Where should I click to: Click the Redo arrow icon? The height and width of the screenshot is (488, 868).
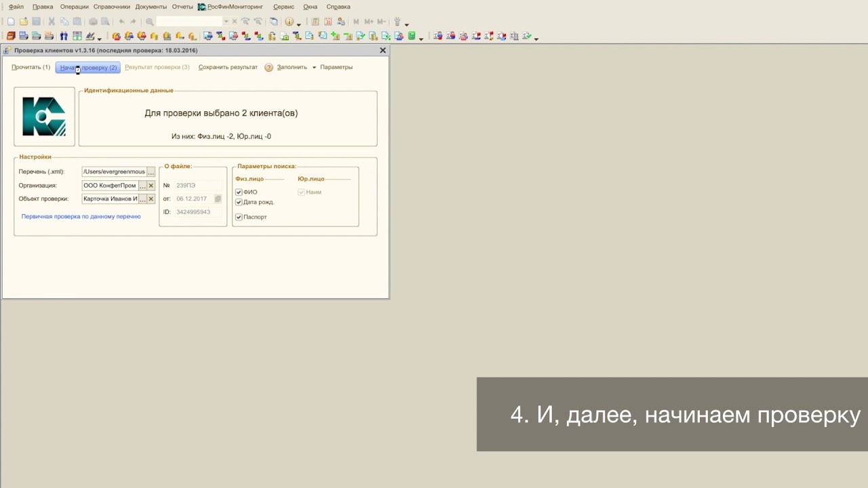pyautogui.click(x=133, y=22)
